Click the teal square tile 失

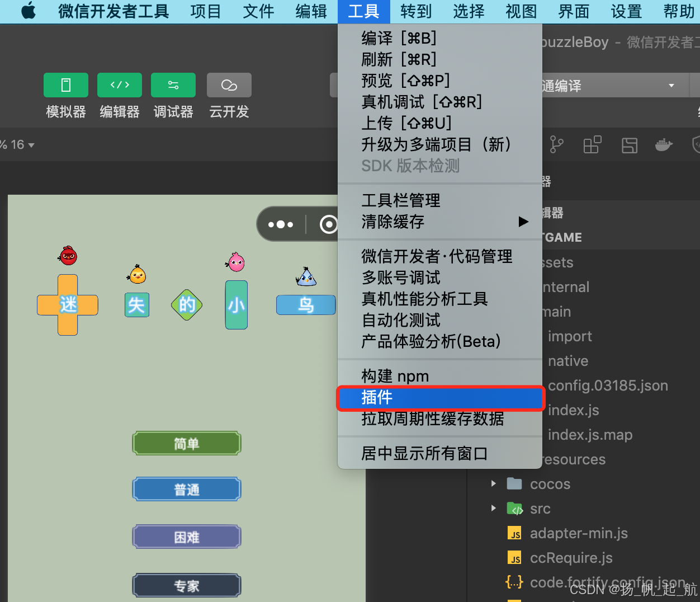tap(137, 305)
